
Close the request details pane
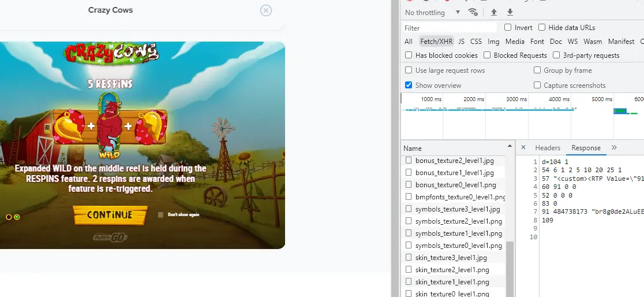[x=523, y=147]
